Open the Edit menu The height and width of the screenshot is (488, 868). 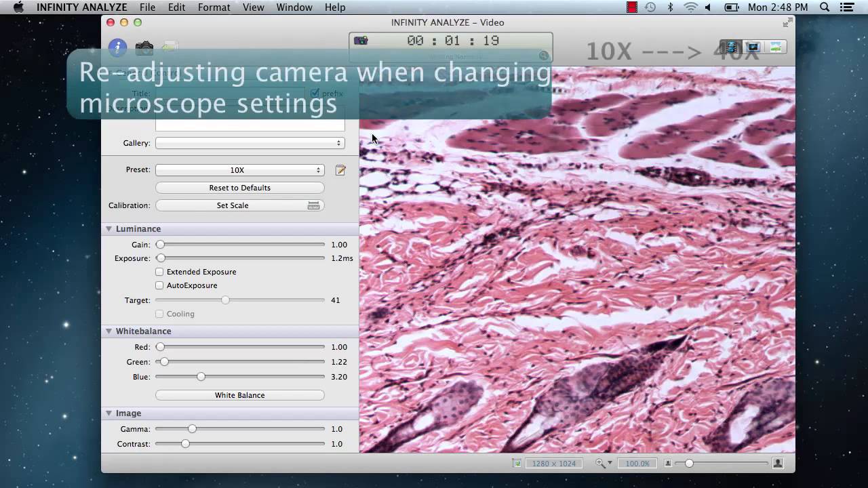tap(177, 7)
